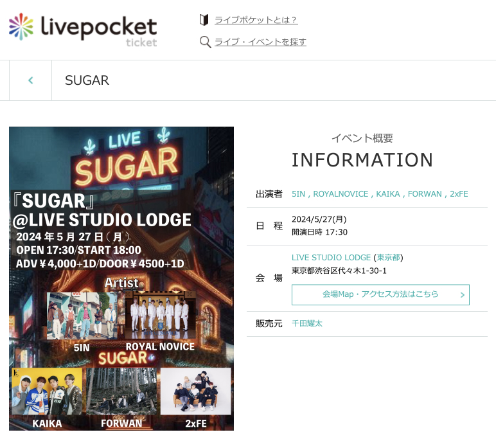
Task: Click the ROYAL NOVICE group photo on the poster
Action: click(x=159, y=315)
